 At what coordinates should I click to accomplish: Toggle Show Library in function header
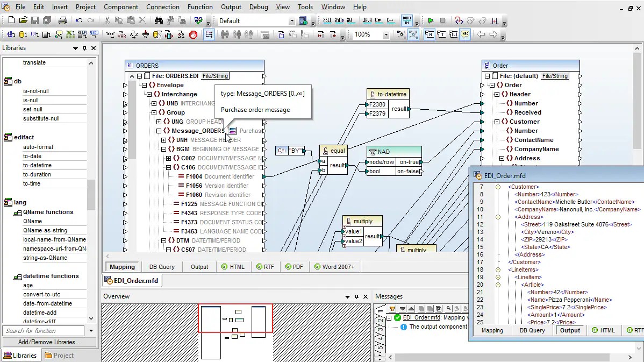pos(453,34)
